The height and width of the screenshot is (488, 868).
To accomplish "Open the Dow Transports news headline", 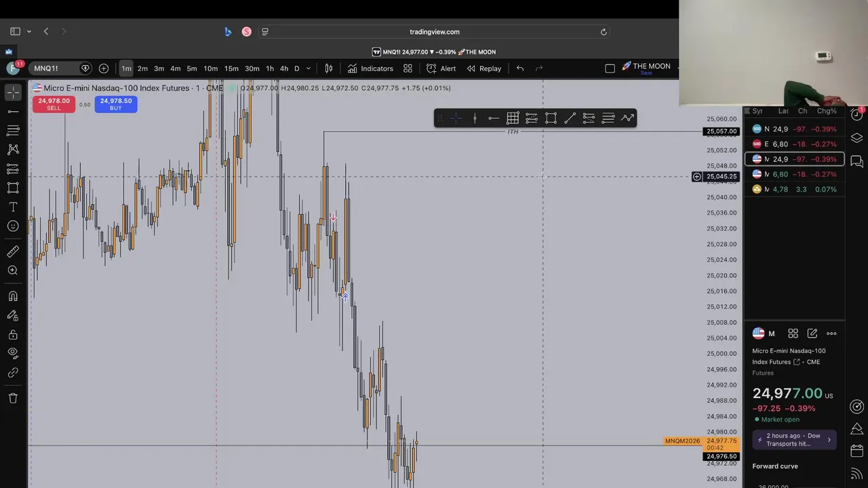I will click(794, 440).
